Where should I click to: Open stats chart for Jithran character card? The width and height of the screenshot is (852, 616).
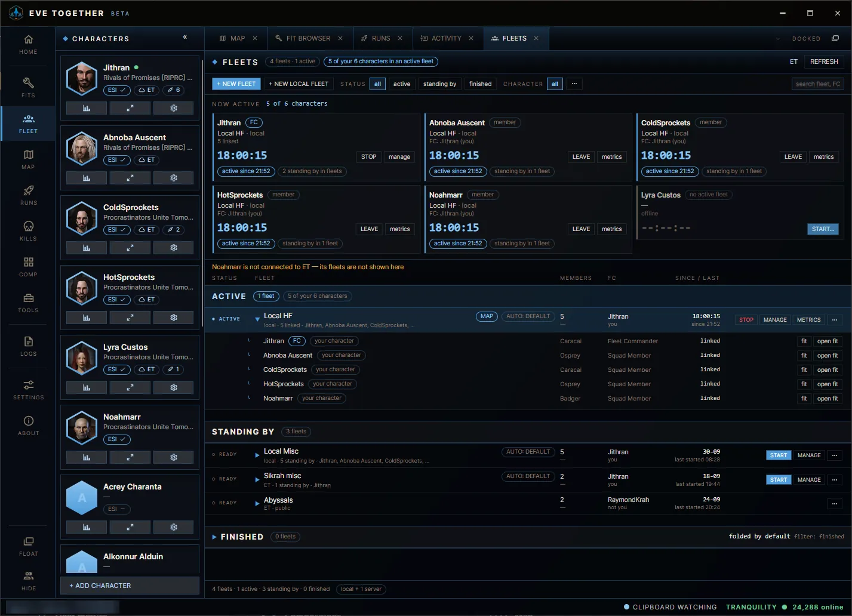pos(87,108)
